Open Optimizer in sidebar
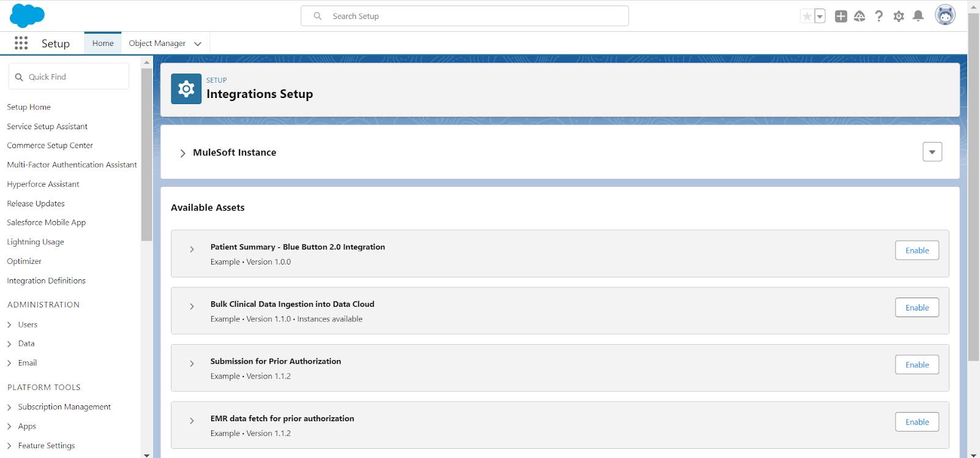This screenshot has height=458, width=980. [24, 261]
